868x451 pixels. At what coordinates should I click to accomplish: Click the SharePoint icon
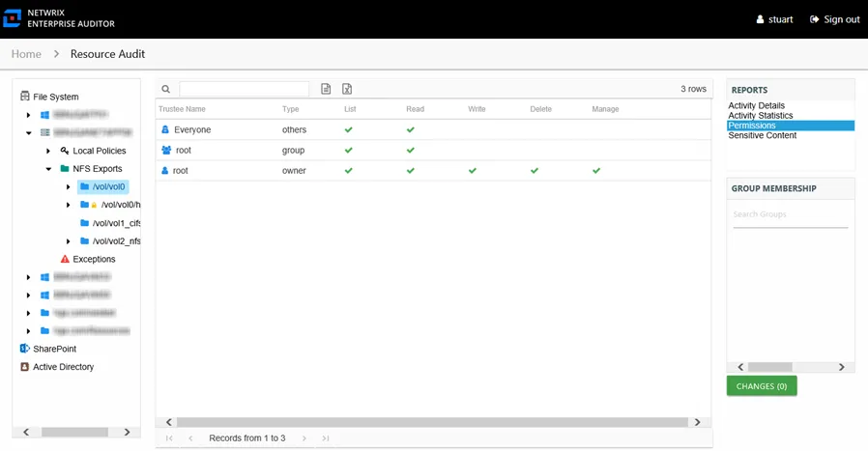coord(25,349)
